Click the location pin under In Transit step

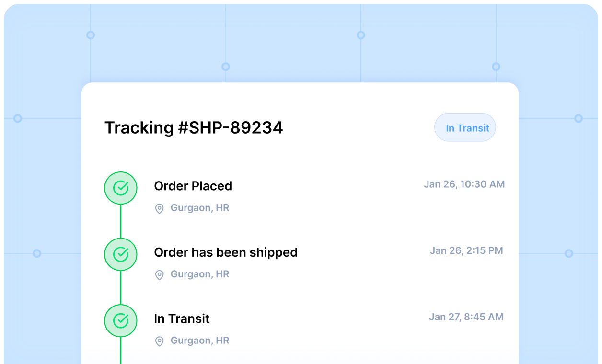click(159, 341)
